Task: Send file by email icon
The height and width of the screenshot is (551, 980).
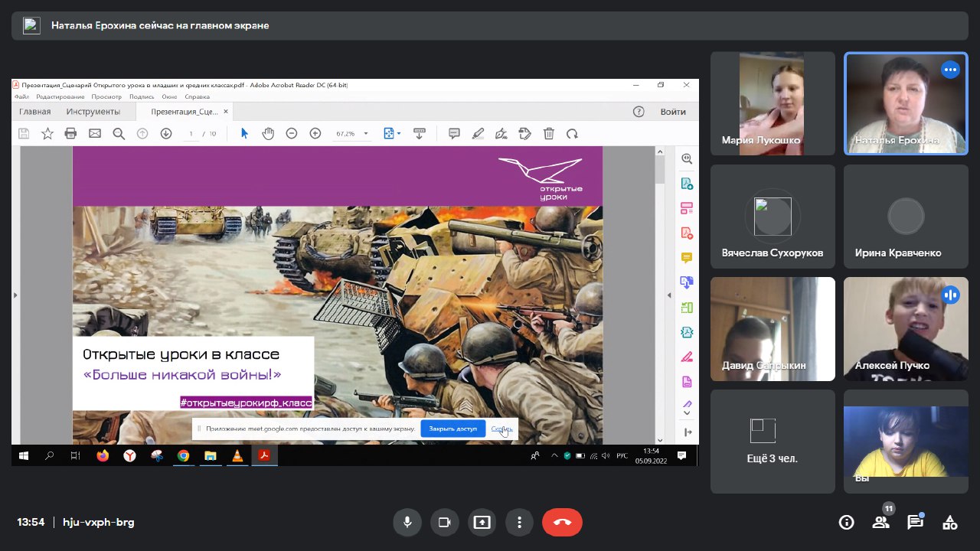Action: coord(95,133)
